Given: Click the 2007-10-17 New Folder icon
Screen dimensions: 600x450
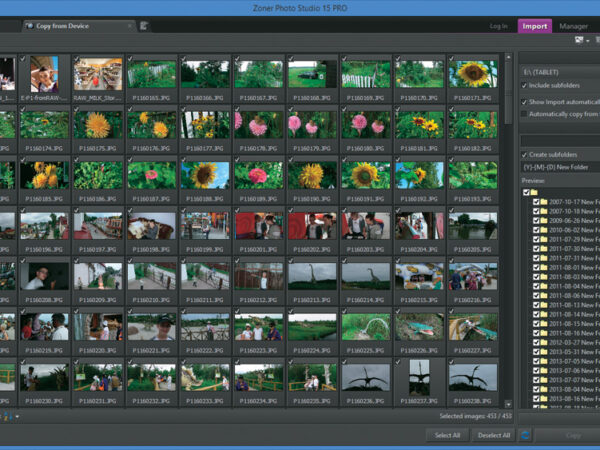Looking at the screenshot, I should pos(546,201).
